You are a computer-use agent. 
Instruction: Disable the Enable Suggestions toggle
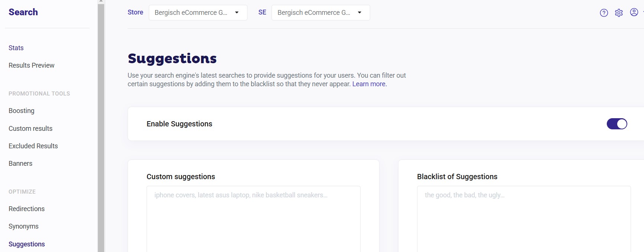[x=616, y=124]
